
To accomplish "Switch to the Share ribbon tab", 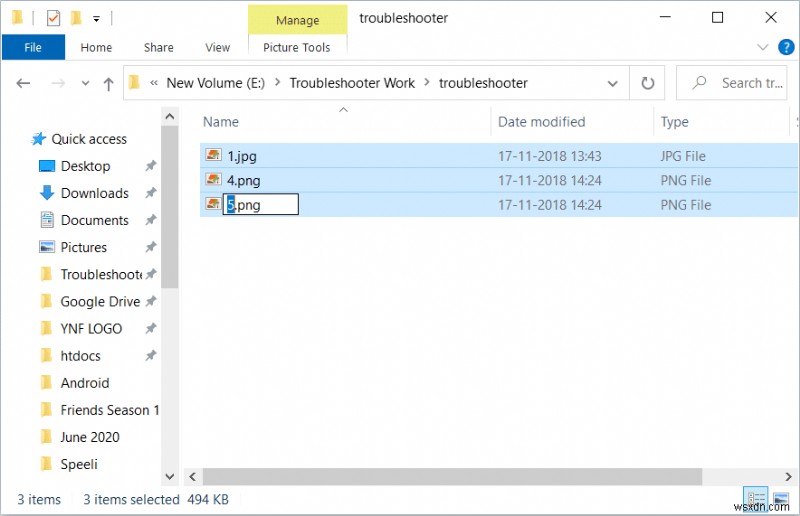I will tap(158, 47).
